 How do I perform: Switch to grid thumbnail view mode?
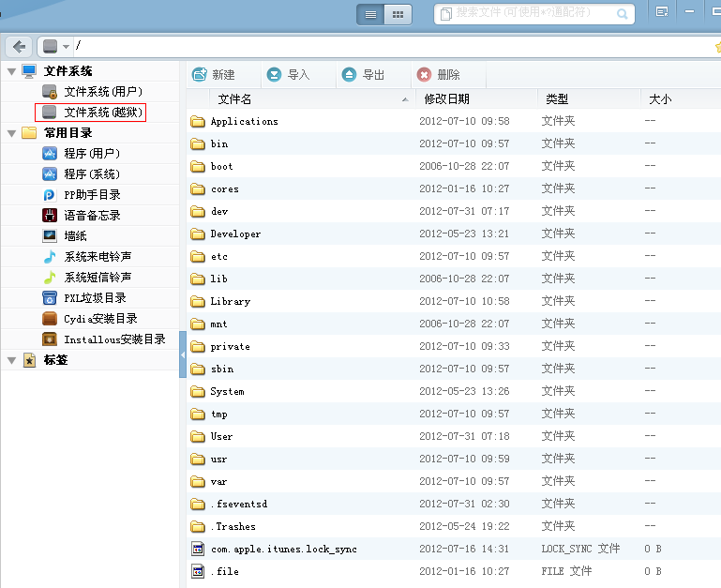point(398,14)
